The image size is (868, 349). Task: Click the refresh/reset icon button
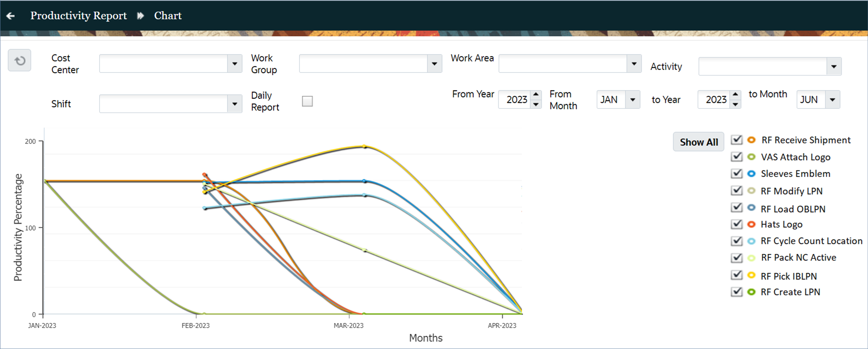19,61
